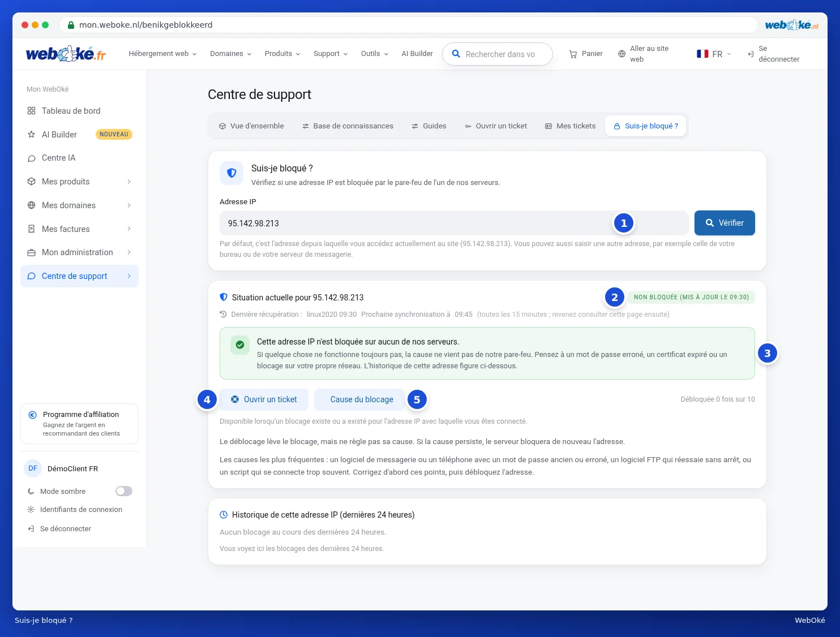
Task: Open the Support dropdown menu
Action: [x=331, y=54]
